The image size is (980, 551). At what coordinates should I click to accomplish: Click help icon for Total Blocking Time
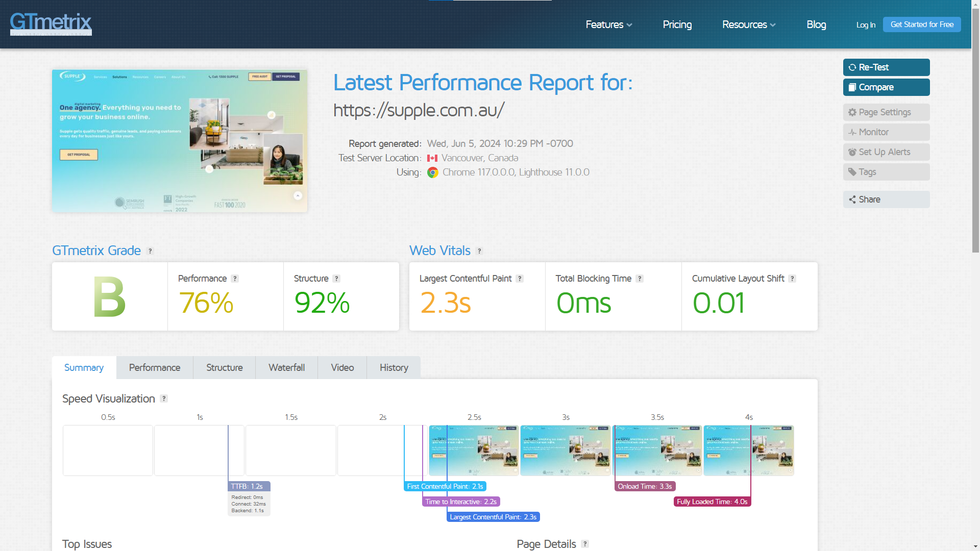[640, 279]
